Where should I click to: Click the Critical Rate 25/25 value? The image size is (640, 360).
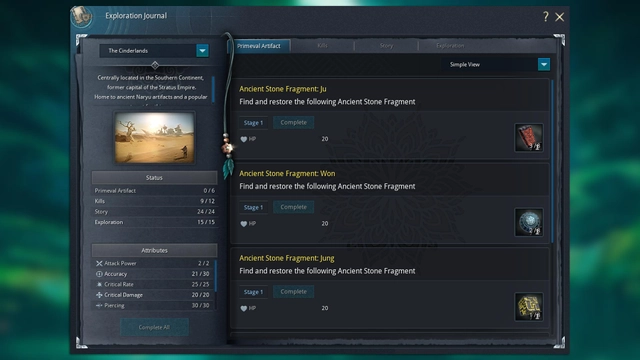click(200, 284)
